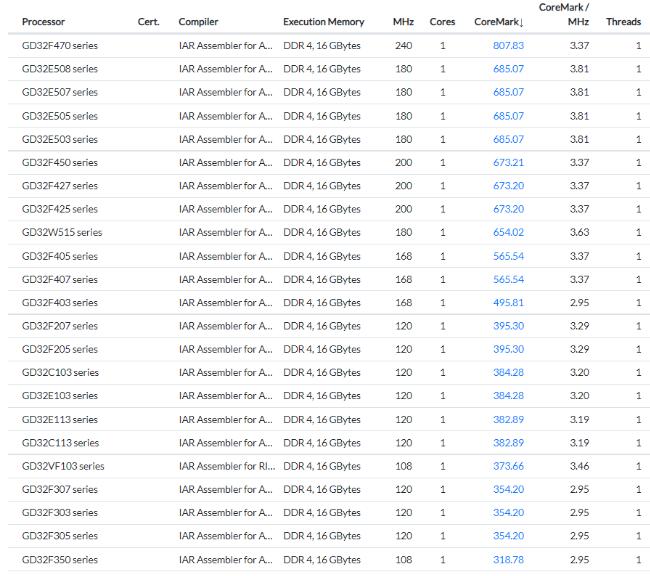Select the GD32C113 series processor cell
650x576 pixels.
(60, 443)
